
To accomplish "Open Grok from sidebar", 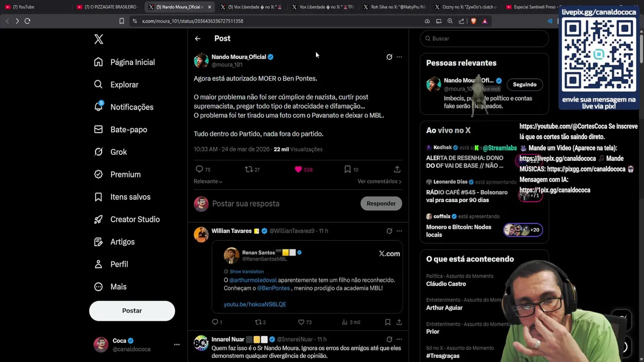I will pyautogui.click(x=110, y=152).
